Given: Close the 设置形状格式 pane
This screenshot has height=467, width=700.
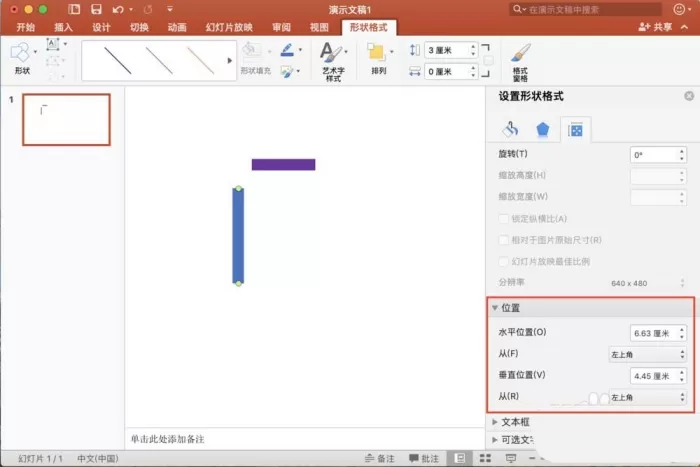Looking at the screenshot, I should coord(689,96).
